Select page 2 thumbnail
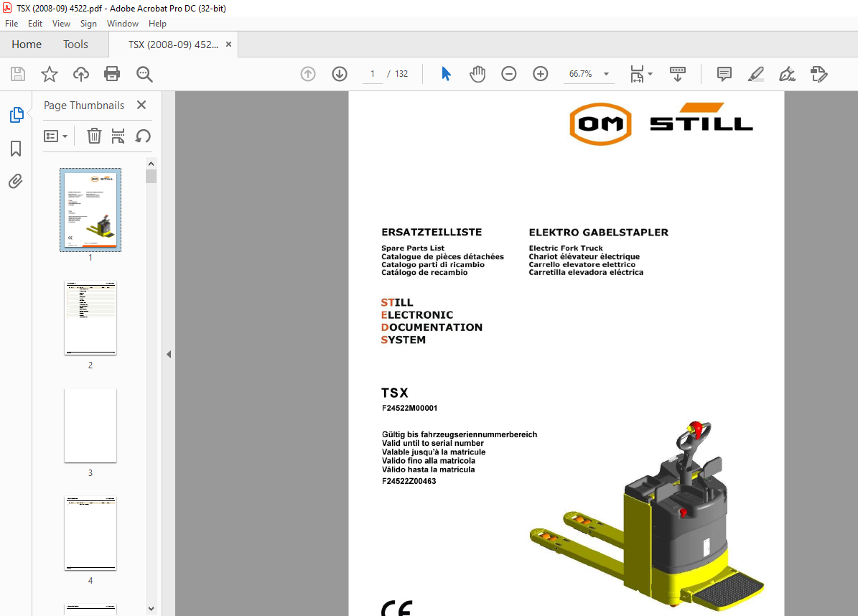This screenshot has width=858, height=616. [x=90, y=318]
